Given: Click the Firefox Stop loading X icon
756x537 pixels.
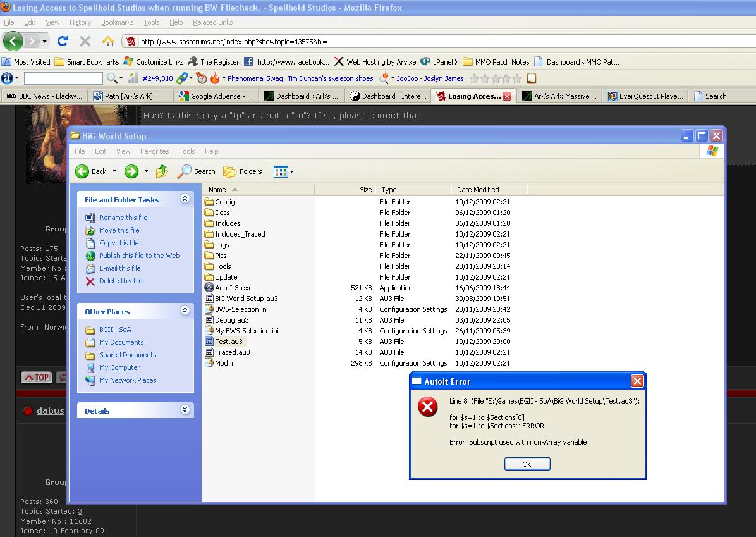Looking at the screenshot, I should click(x=85, y=41).
